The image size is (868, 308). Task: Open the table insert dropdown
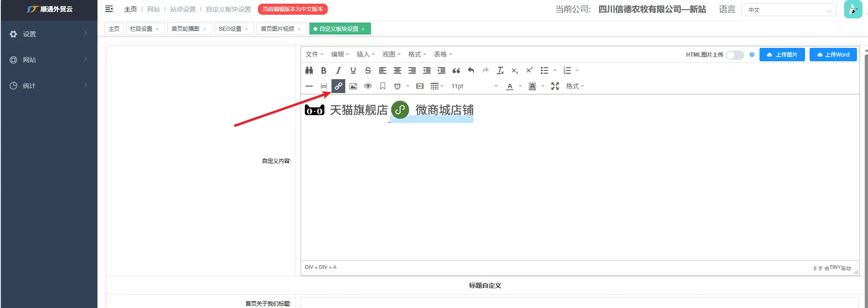[x=437, y=86]
